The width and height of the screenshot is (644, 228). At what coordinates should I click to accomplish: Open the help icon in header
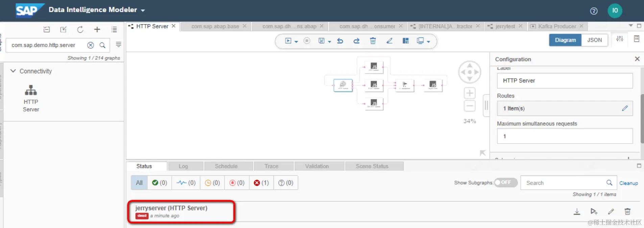(x=594, y=11)
